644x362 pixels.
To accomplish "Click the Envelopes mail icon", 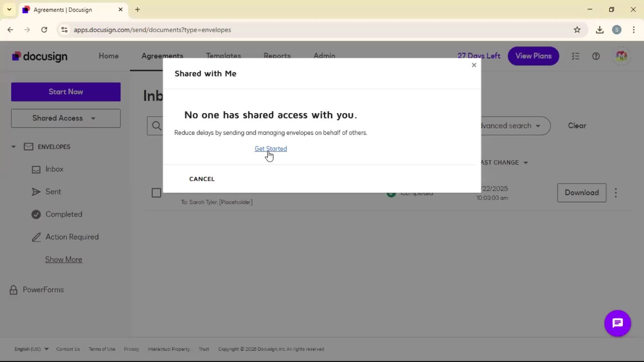I will tap(29, 147).
